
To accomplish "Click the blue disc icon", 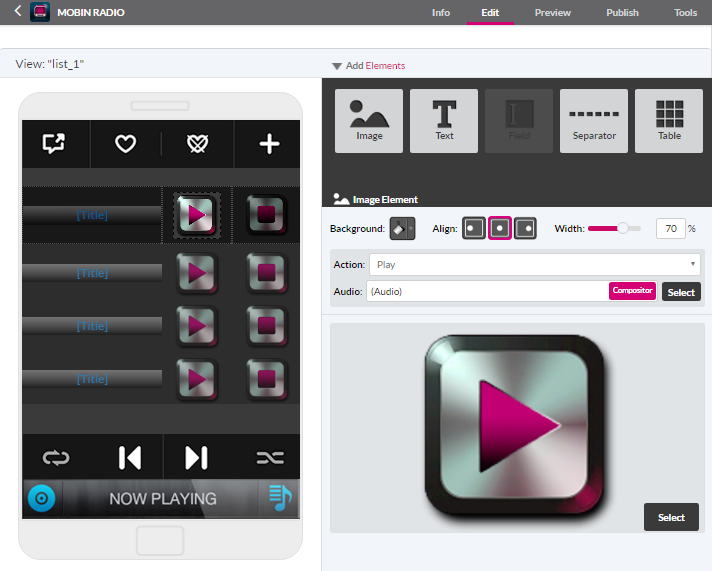I will [x=41, y=498].
